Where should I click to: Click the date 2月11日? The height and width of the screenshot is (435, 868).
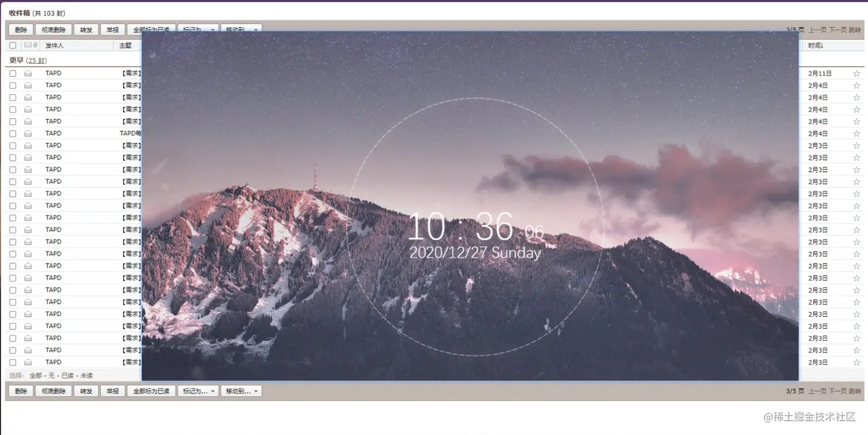820,74
